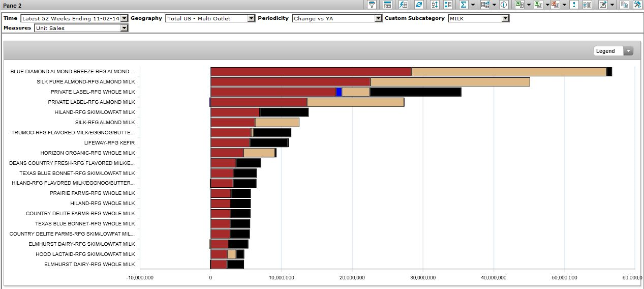This screenshot has height=289, width=644.
Task: Open the Legend dropdown
Action: (x=628, y=51)
